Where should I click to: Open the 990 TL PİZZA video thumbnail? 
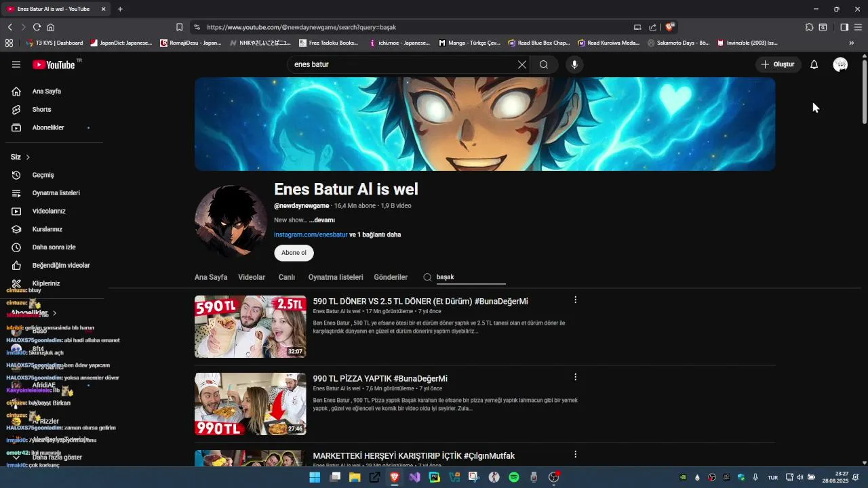point(250,404)
